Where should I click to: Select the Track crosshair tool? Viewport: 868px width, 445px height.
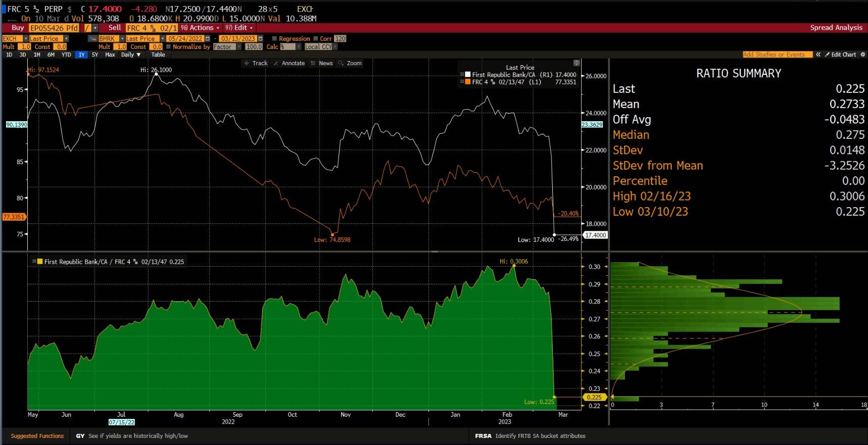(256, 63)
